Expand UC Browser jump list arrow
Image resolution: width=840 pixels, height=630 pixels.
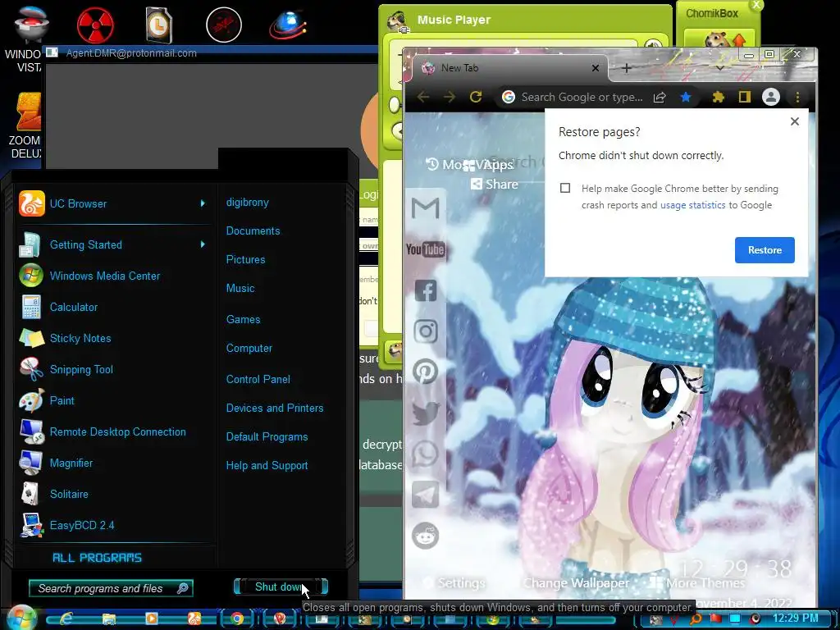[x=203, y=203]
